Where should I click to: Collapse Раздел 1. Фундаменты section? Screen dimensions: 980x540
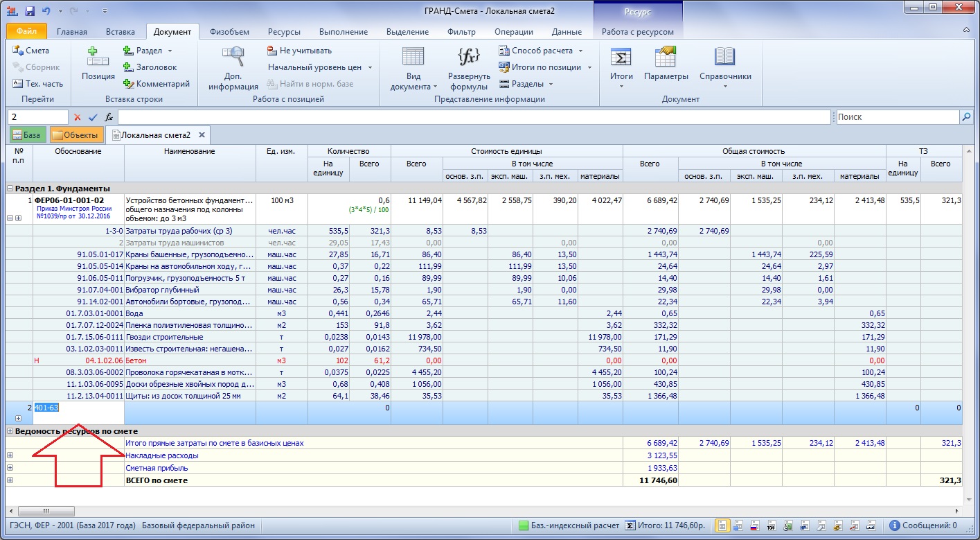point(10,188)
